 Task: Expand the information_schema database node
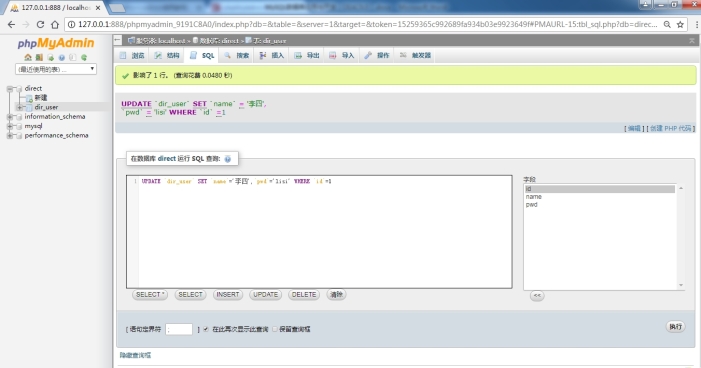click(10, 117)
